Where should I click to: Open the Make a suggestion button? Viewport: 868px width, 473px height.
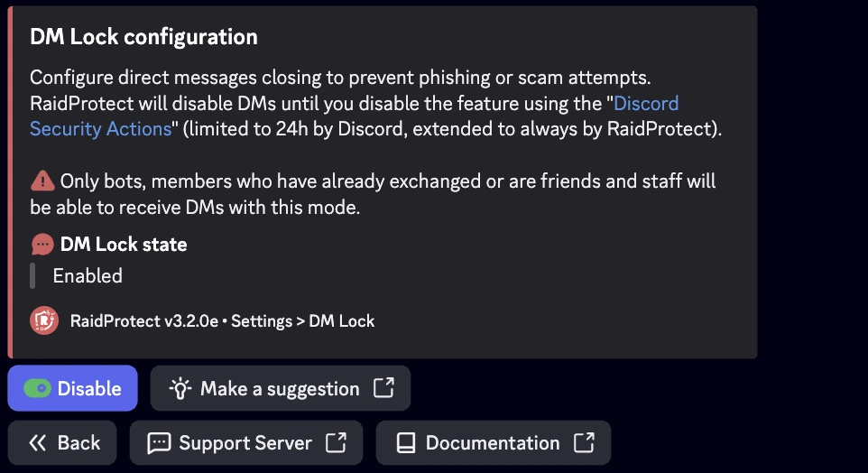coord(280,389)
